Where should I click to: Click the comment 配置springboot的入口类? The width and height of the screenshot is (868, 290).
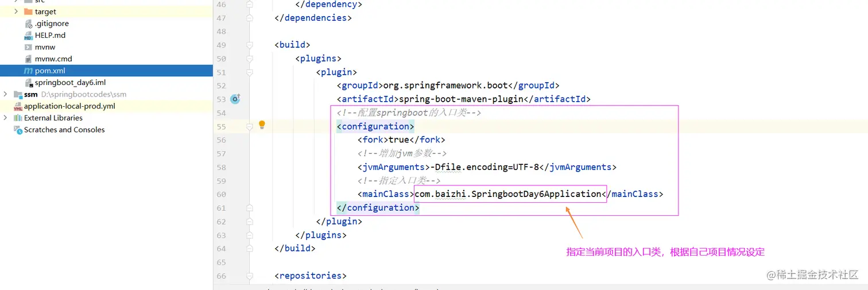pyautogui.click(x=409, y=113)
